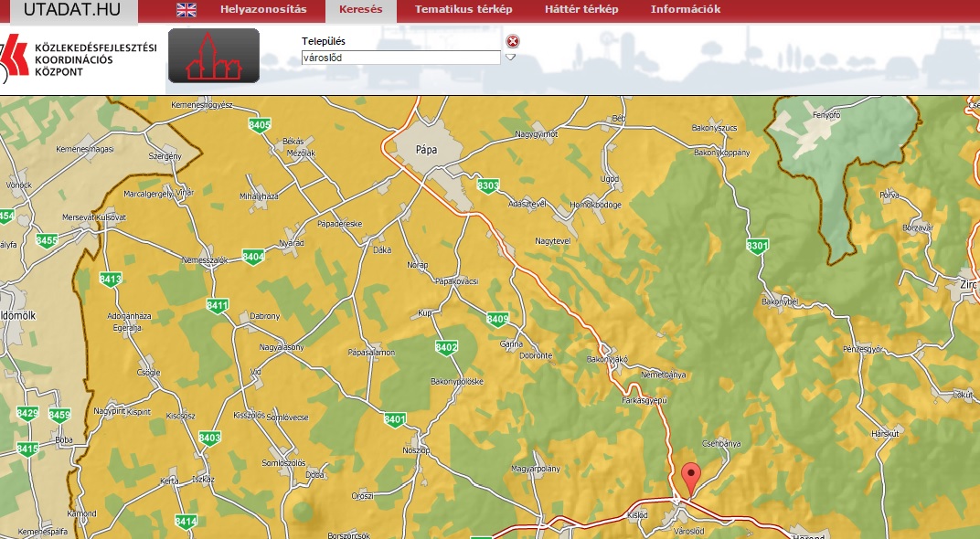This screenshot has height=539, width=980.
Task: Focus the Település search input field
Action: tap(400, 57)
